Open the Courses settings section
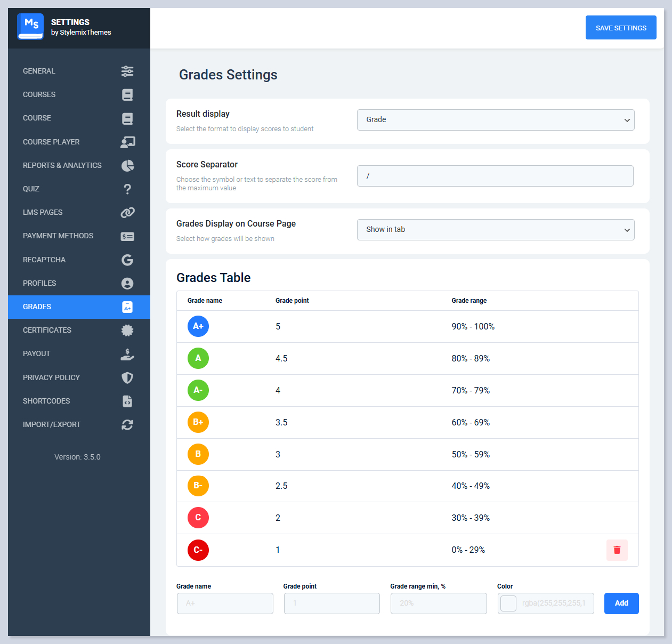672x644 pixels. 39,94
